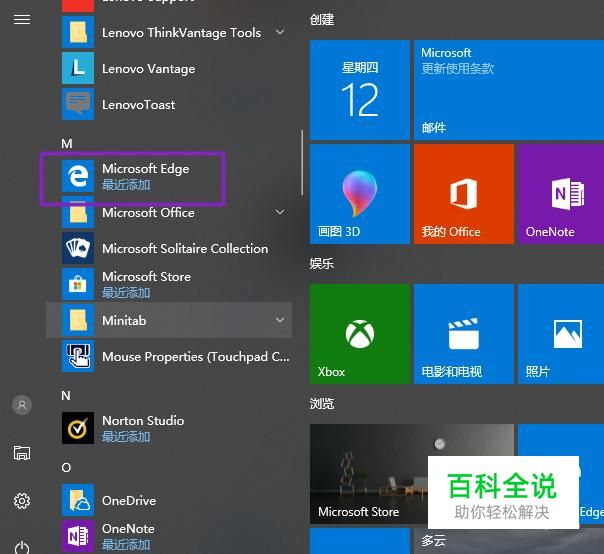Open the green Xbox tile
Screen dimensions: 604x554
click(x=360, y=334)
